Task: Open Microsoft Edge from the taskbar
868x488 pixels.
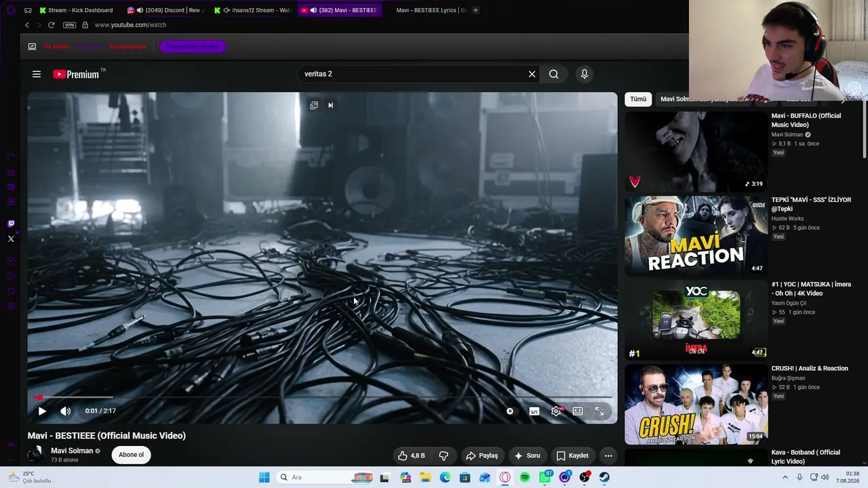Action: (x=445, y=477)
